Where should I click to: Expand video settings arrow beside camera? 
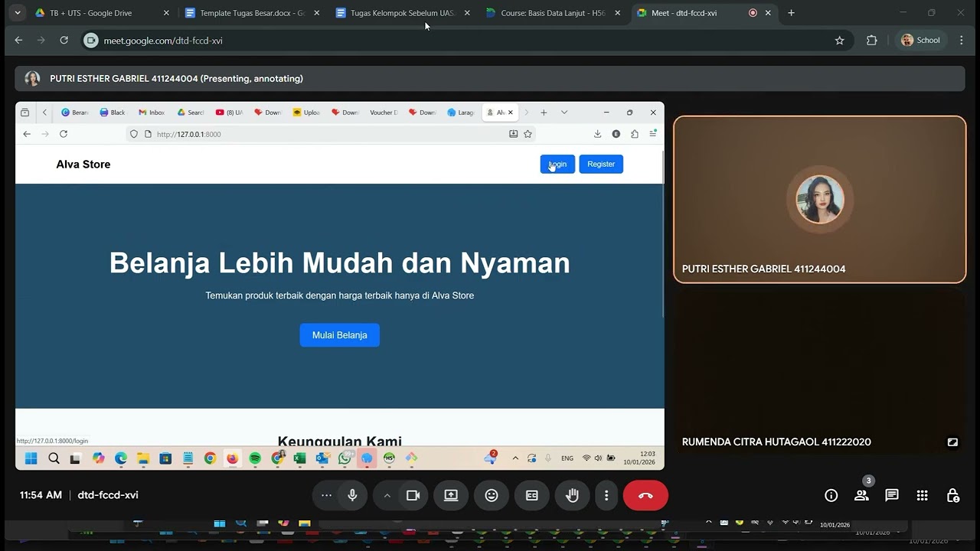pyautogui.click(x=387, y=495)
